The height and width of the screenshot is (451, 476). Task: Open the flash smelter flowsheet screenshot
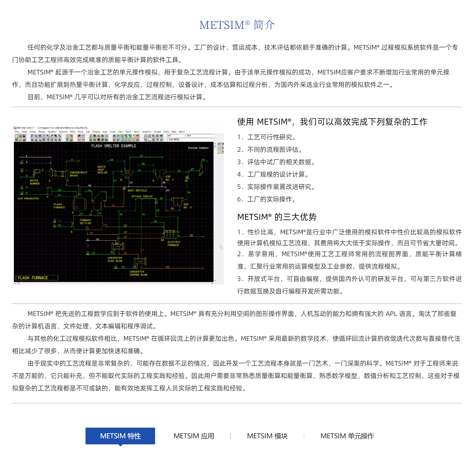pos(118,205)
